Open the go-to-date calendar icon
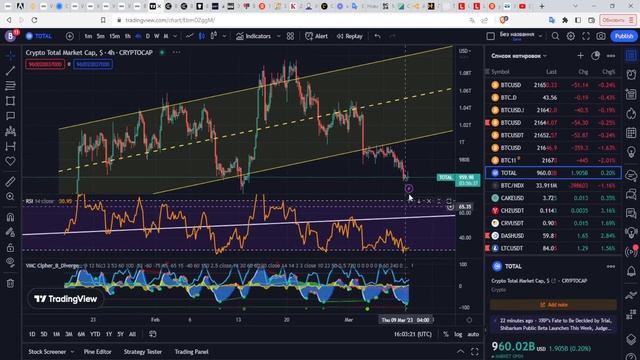This screenshot has height=360, width=640. click(x=153, y=334)
